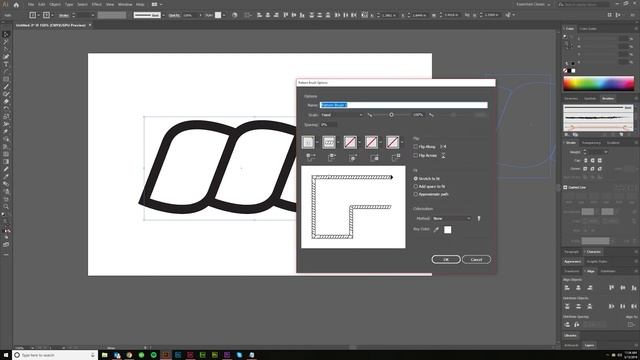Click the Spacing value field
The image size is (640, 360).
point(329,124)
